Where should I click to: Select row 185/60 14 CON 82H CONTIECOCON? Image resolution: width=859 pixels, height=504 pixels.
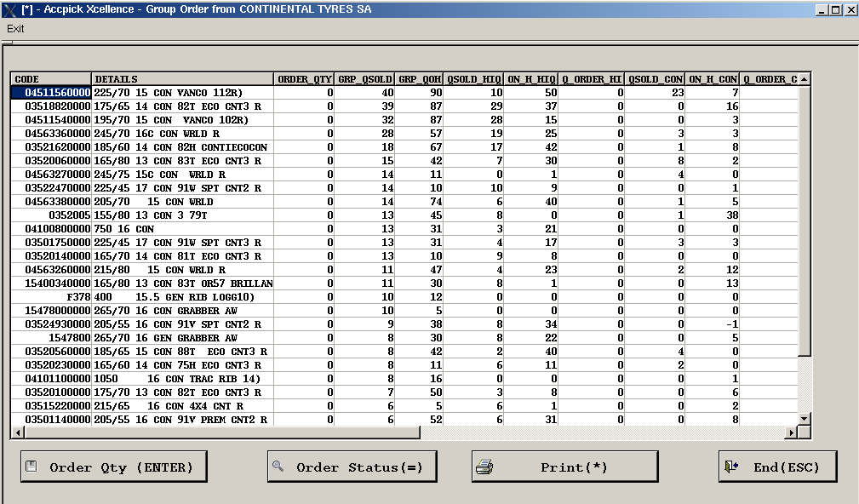coord(404,147)
